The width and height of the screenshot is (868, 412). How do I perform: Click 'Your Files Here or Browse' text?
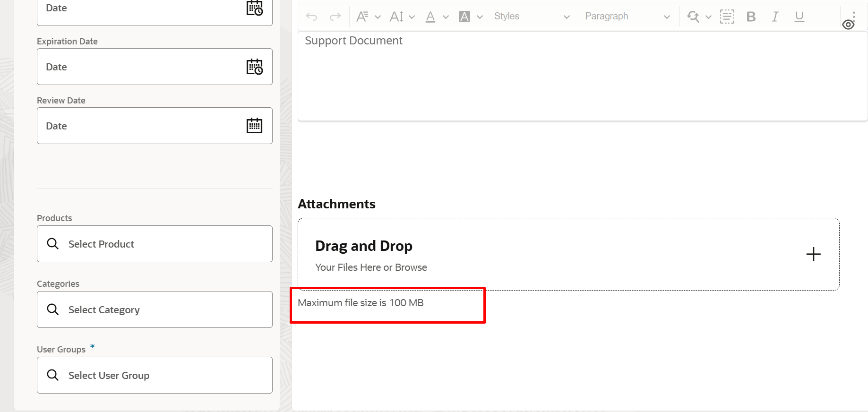(371, 267)
